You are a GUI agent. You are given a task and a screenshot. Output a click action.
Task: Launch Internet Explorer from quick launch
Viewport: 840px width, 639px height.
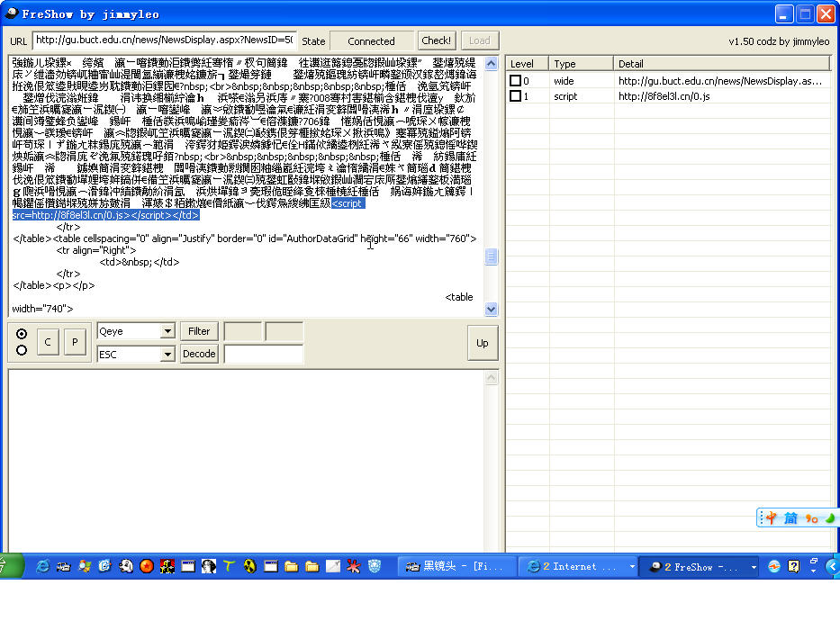pos(42,566)
